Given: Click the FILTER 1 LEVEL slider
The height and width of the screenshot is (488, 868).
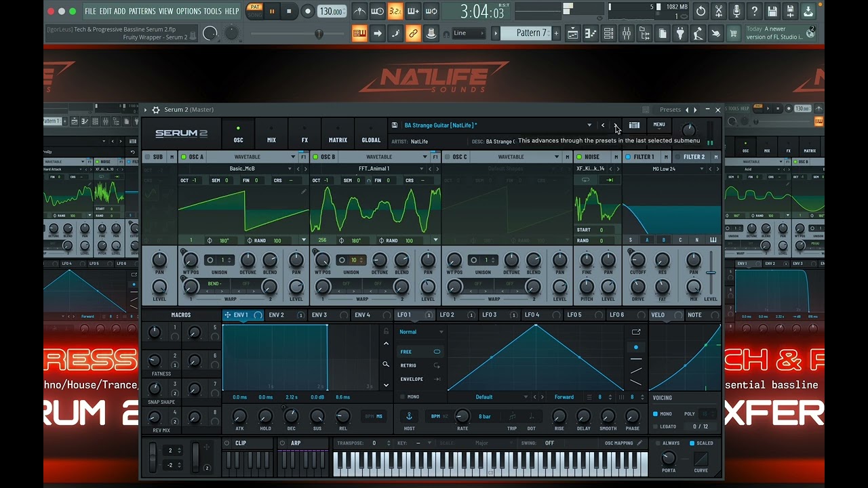Looking at the screenshot, I should click(x=711, y=272).
